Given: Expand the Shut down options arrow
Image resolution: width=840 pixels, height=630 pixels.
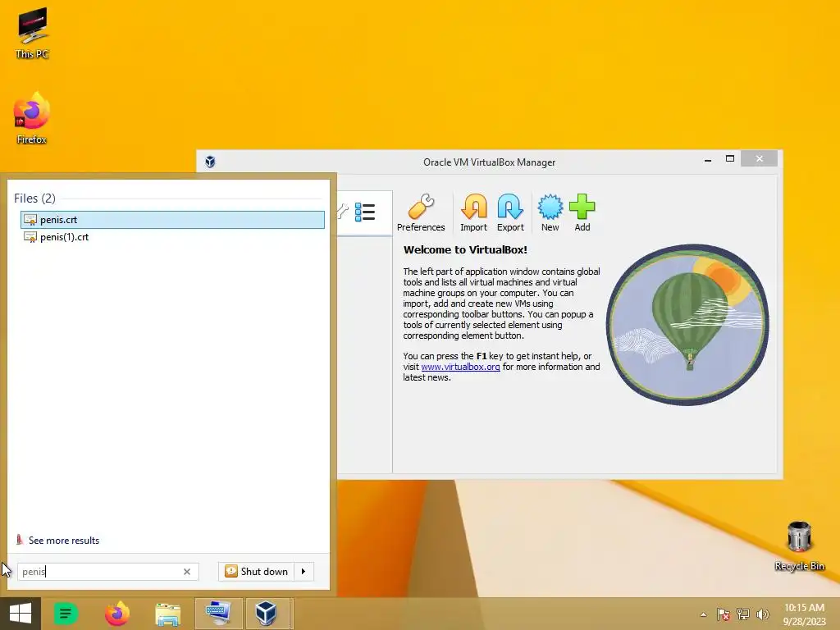Looking at the screenshot, I should (x=304, y=572).
